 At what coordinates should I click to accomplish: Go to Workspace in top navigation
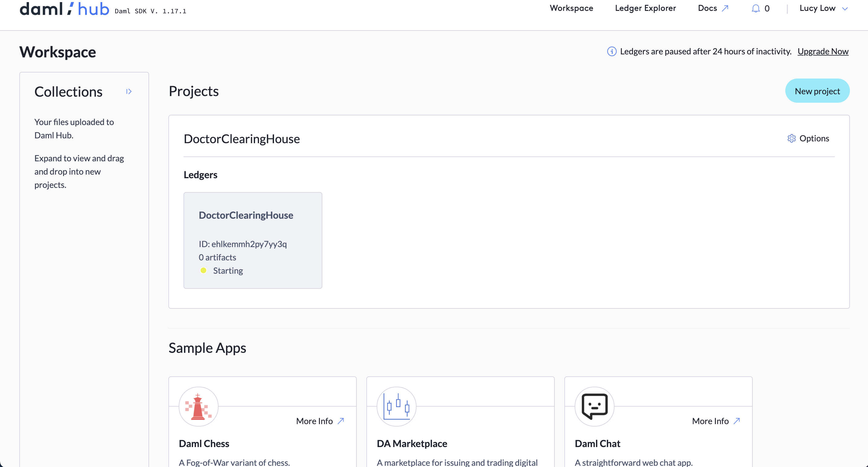(571, 8)
